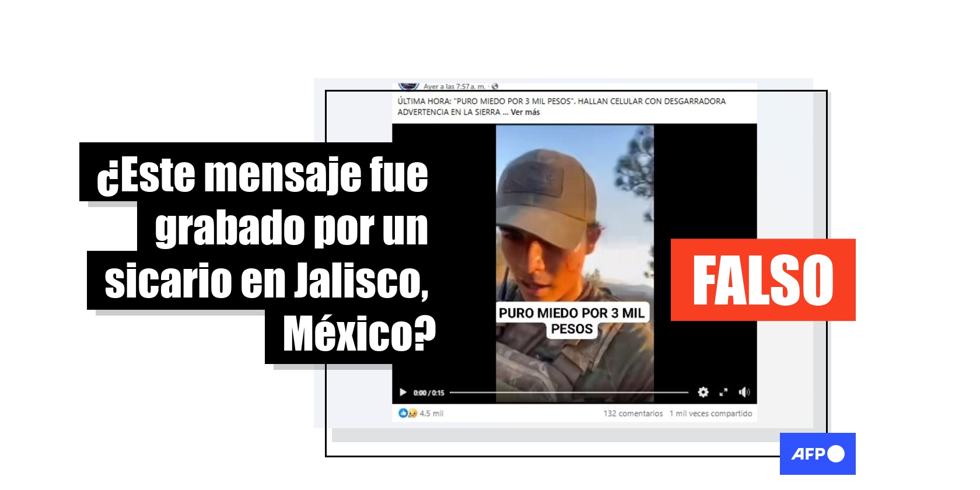
Task: Click the public globe privacy icon
Action: click(x=495, y=86)
